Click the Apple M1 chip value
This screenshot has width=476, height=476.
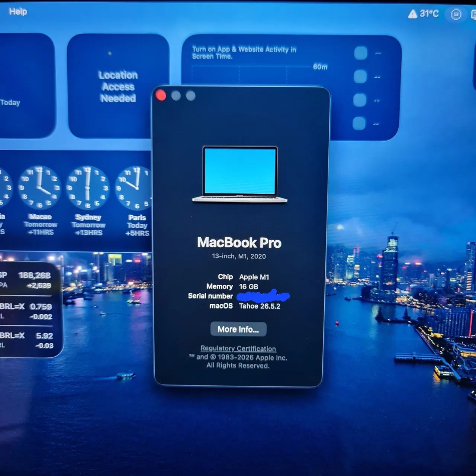point(254,277)
